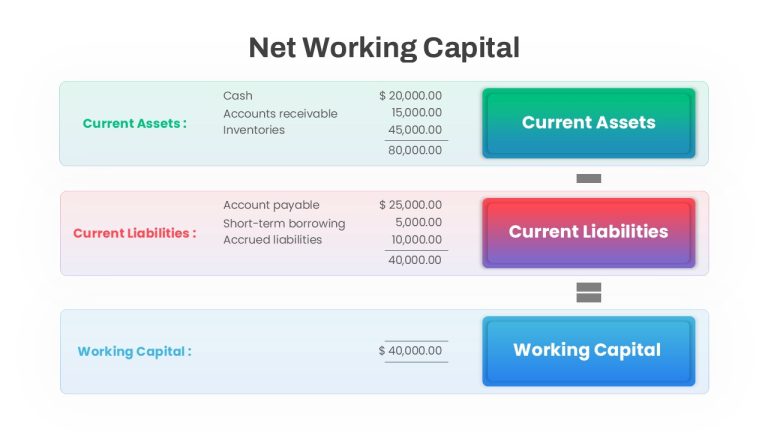Click the 80,000.00 assets total
The height and width of the screenshot is (432, 768).
point(415,150)
